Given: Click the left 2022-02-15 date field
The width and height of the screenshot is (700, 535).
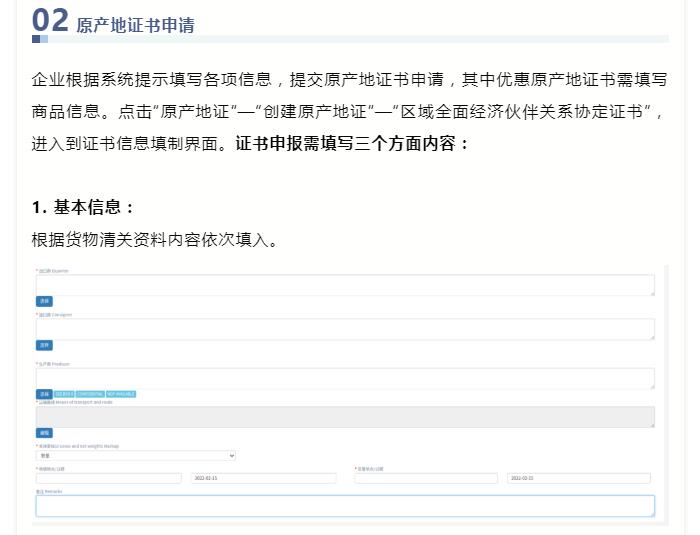Looking at the screenshot, I should pyautogui.click(x=262, y=478).
